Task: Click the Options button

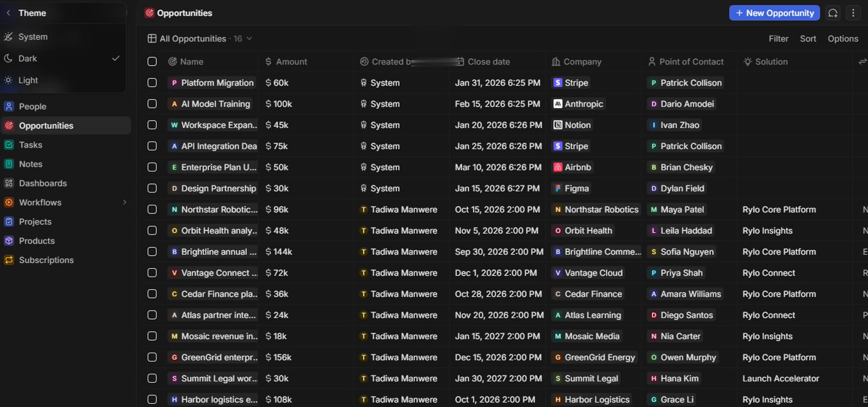Action: (843, 39)
